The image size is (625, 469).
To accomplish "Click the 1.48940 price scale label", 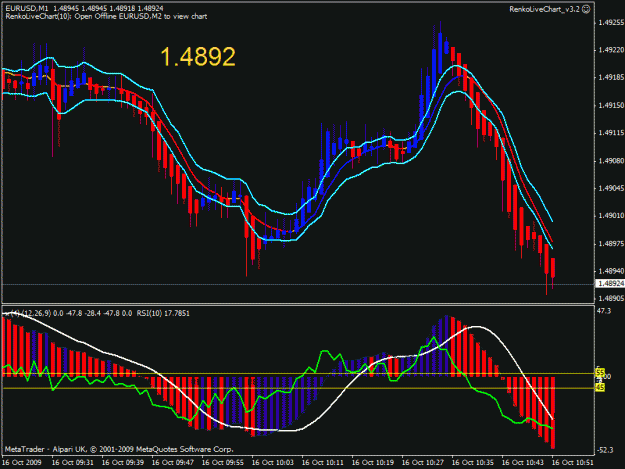I will (611, 271).
